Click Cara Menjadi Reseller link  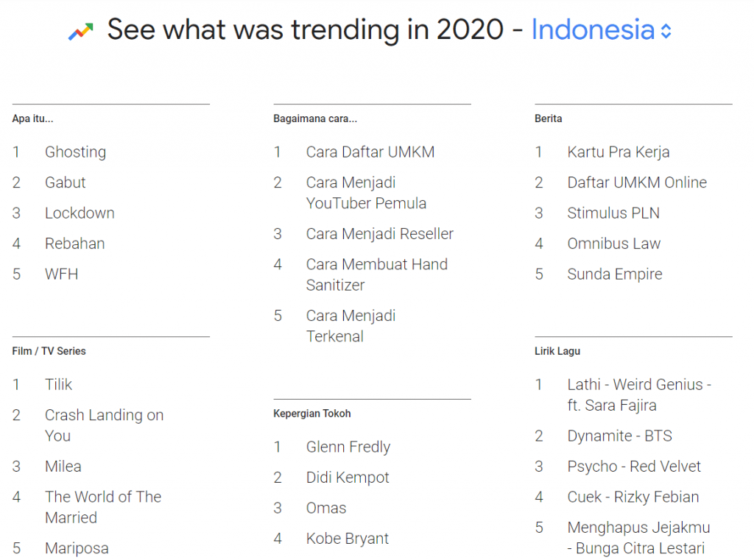click(x=379, y=234)
